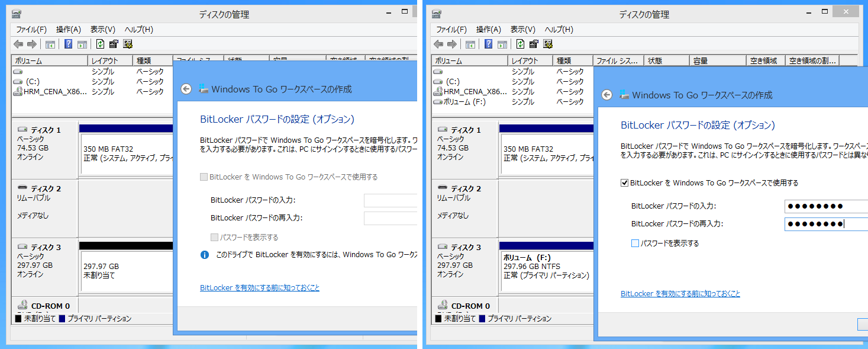Viewport: 868px width, 349px height.
Task: Sort by 容量 column header in right screenshot
Action: coord(718,60)
